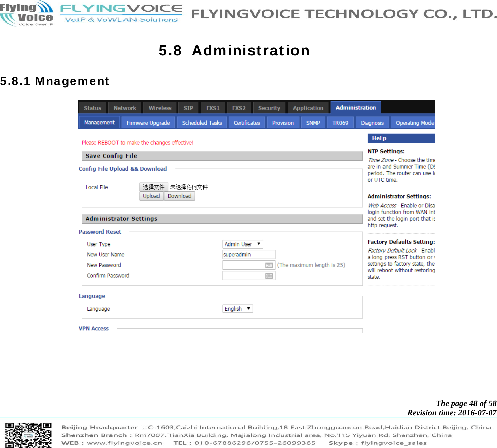Click the Help panel header
This screenshot has height=448, width=497.
point(401,138)
